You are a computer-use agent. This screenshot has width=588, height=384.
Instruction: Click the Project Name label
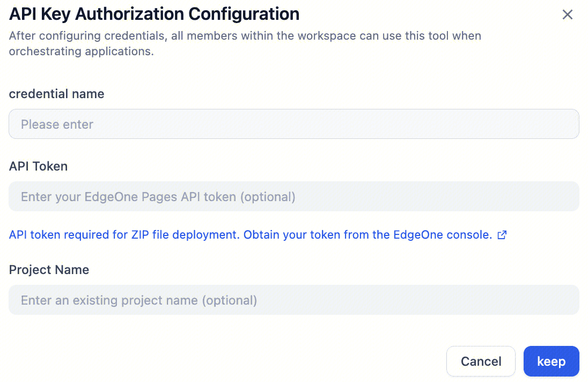49,270
